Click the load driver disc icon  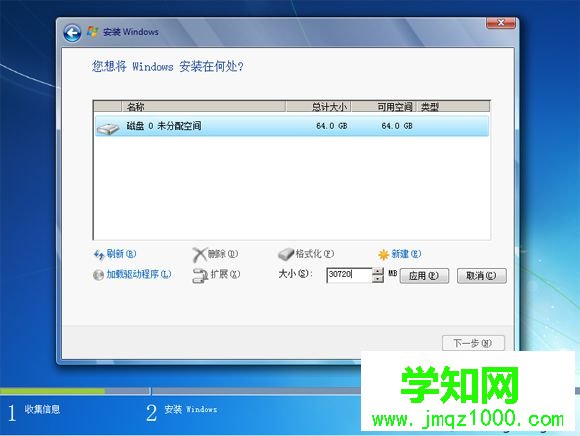[x=98, y=275]
